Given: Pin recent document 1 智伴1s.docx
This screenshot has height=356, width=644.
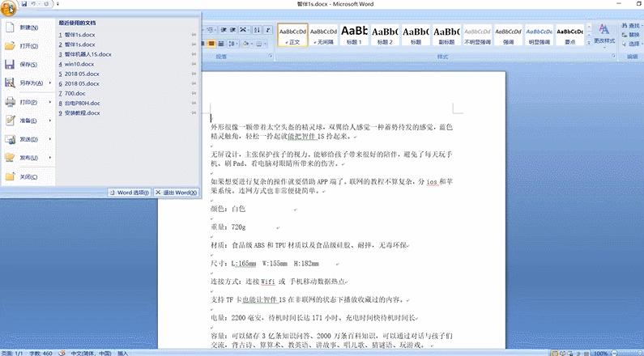Looking at the screenshot, I should pos(194,35).
